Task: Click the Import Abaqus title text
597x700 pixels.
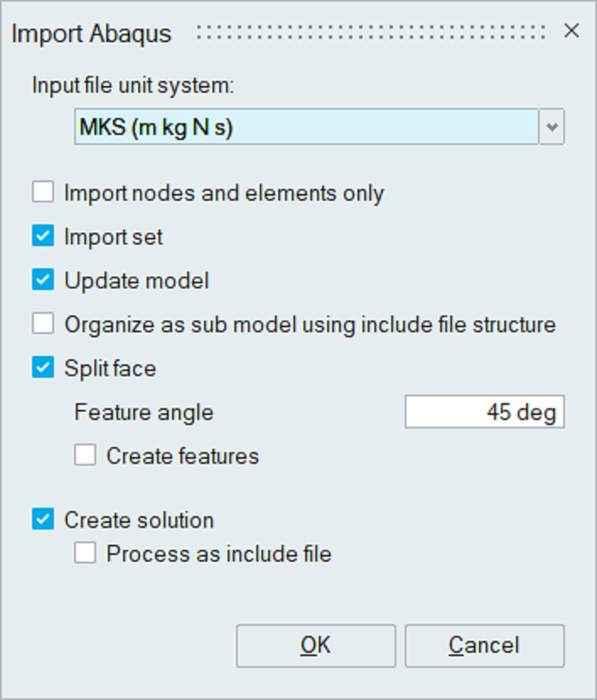Action: pyautogui.click(x=92, y=34)
